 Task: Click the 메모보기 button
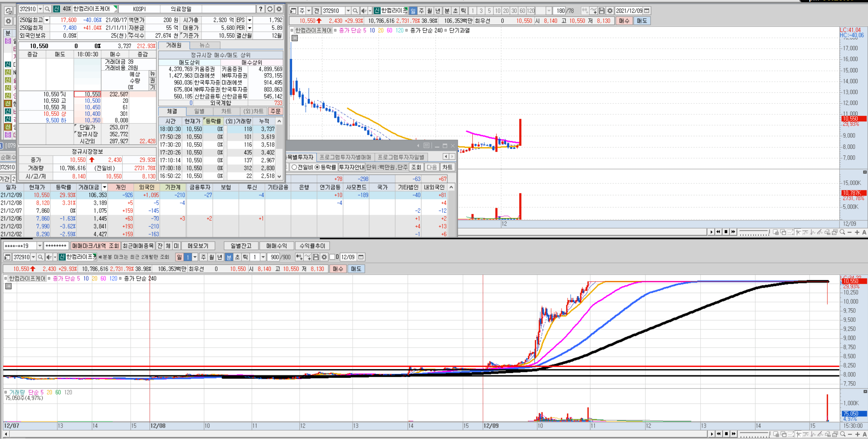[x=198, y=246]
